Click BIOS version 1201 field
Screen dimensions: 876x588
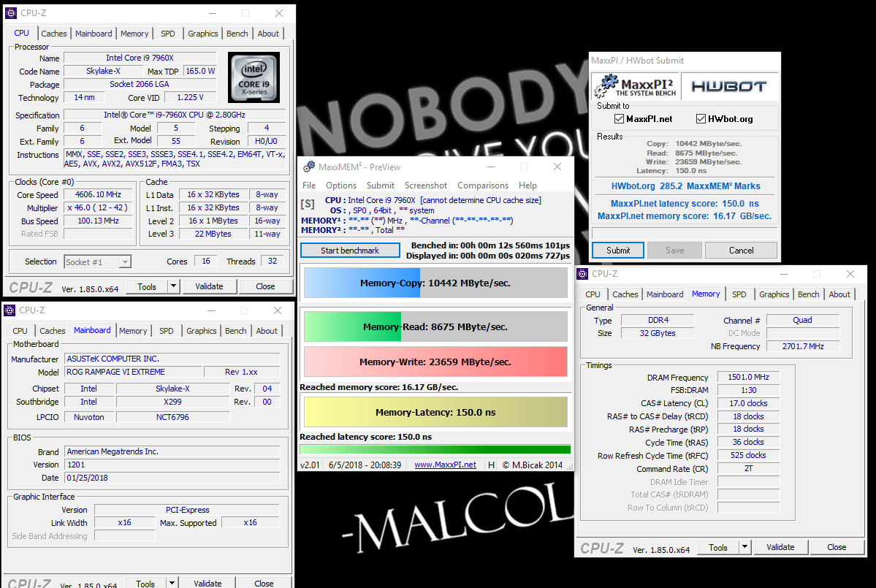(x=172, y=465)
